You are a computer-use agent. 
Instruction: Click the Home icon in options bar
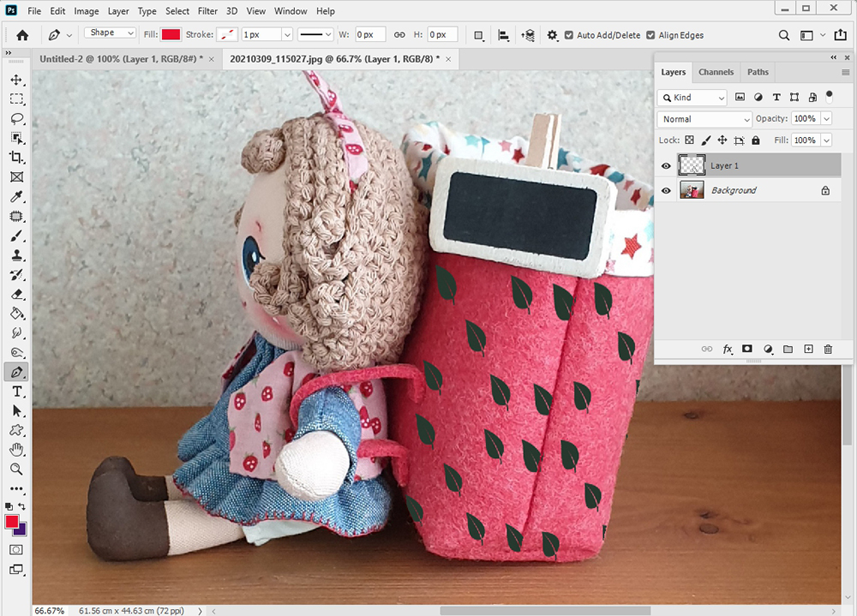tap(22, 35)
